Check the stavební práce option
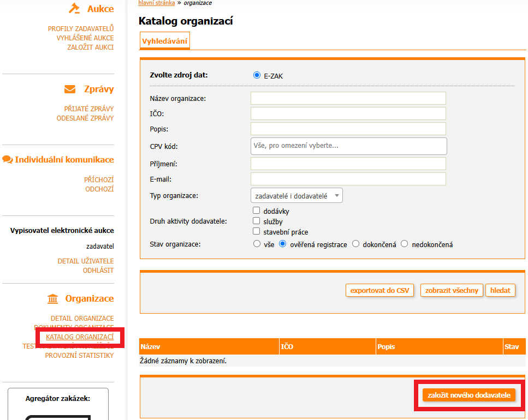 click(256, 231)
